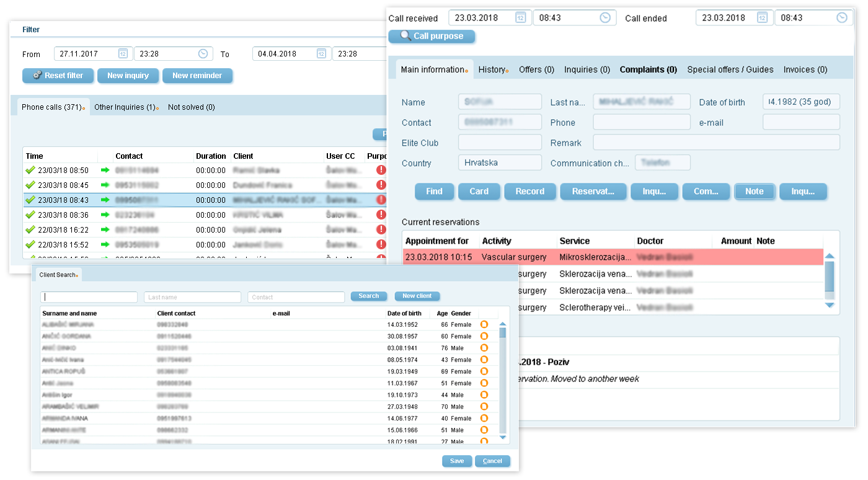Open clock picker for Call ended time
The image size is (868, 480).
tap(841, 18)
